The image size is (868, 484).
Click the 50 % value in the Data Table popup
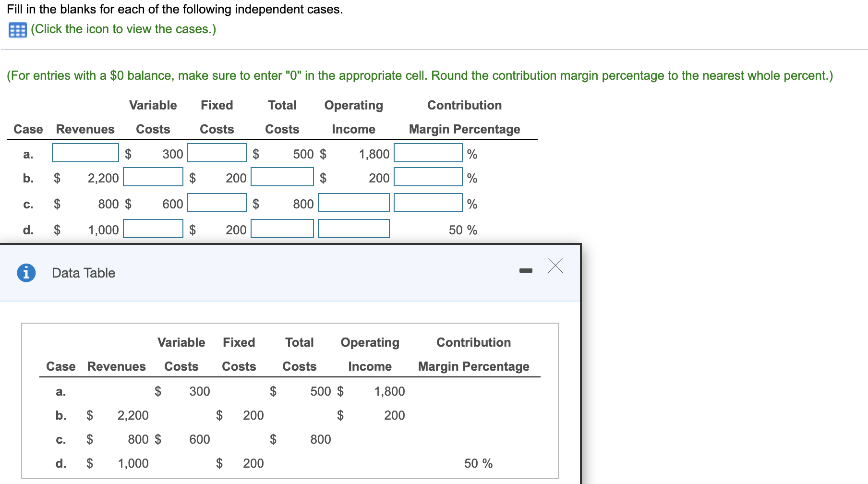[478, 463]
